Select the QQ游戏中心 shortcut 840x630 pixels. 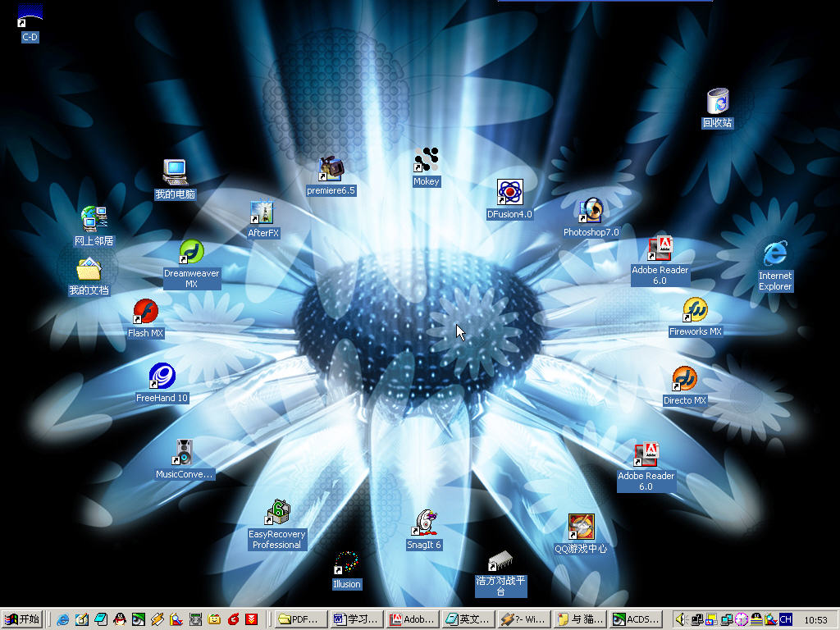[582, 534]
